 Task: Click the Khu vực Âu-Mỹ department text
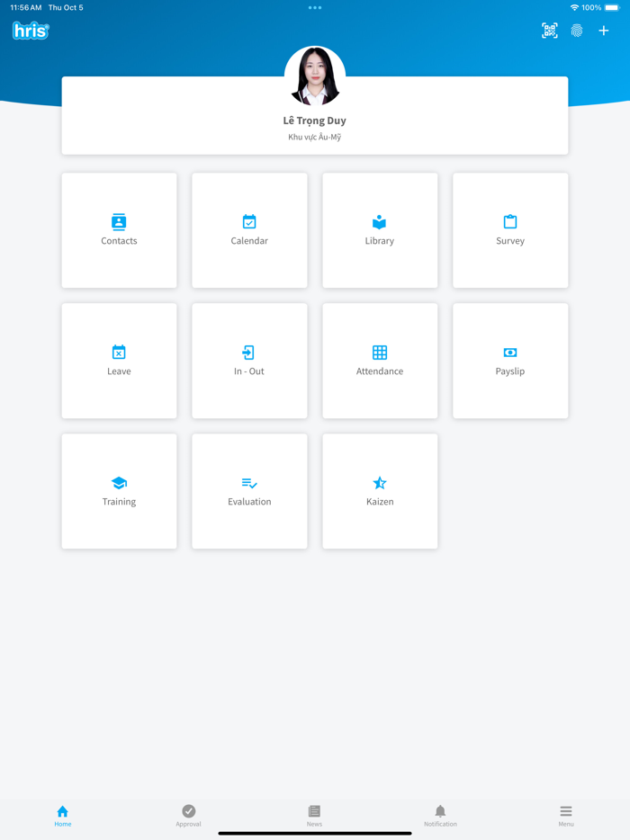[x=315, y=137]
